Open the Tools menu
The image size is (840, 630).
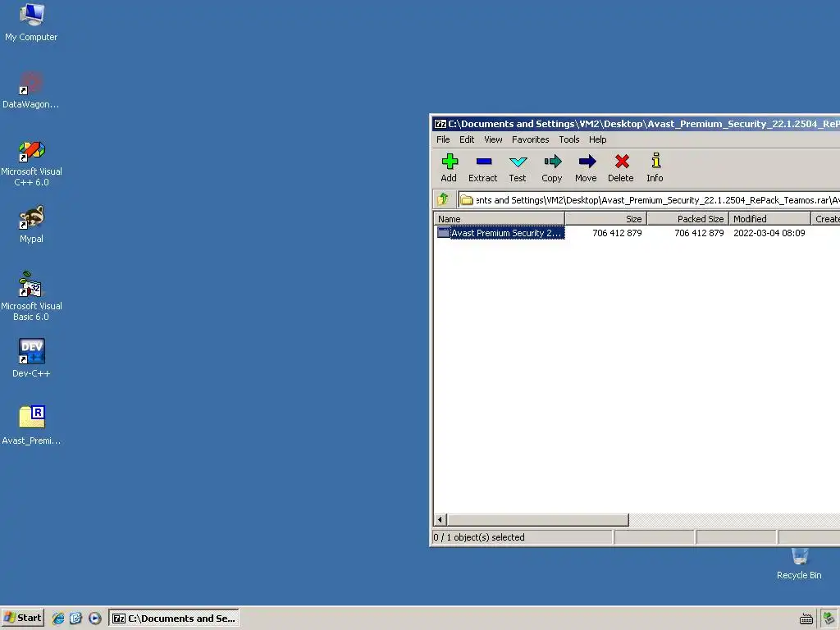[x=569, y=139]
